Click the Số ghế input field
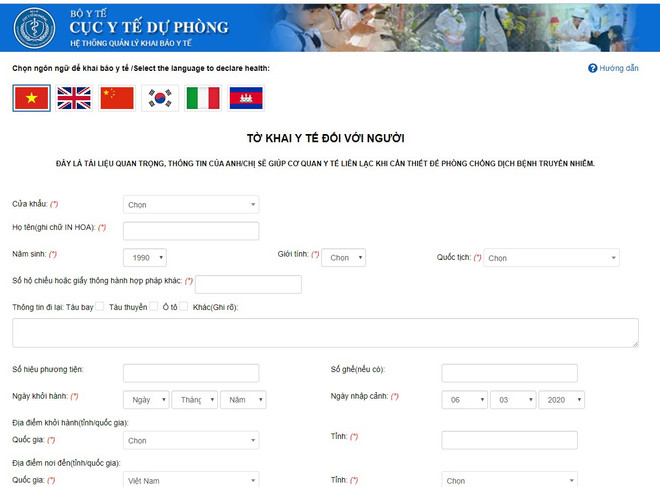Image resolution: width=660 pixels, height=487 pixels. point(510,373)
